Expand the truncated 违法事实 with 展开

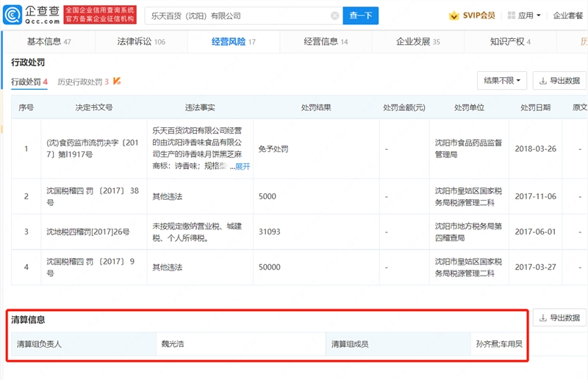coord(243,166)
